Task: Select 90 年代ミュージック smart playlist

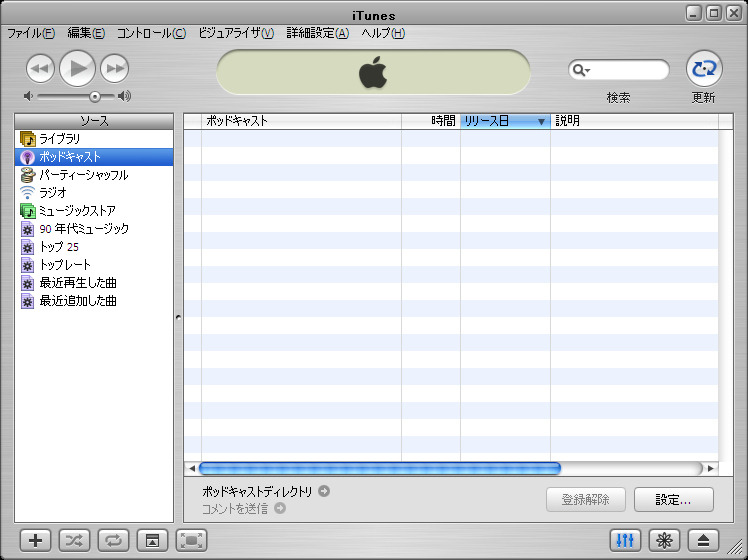Action: pos(94,229)
